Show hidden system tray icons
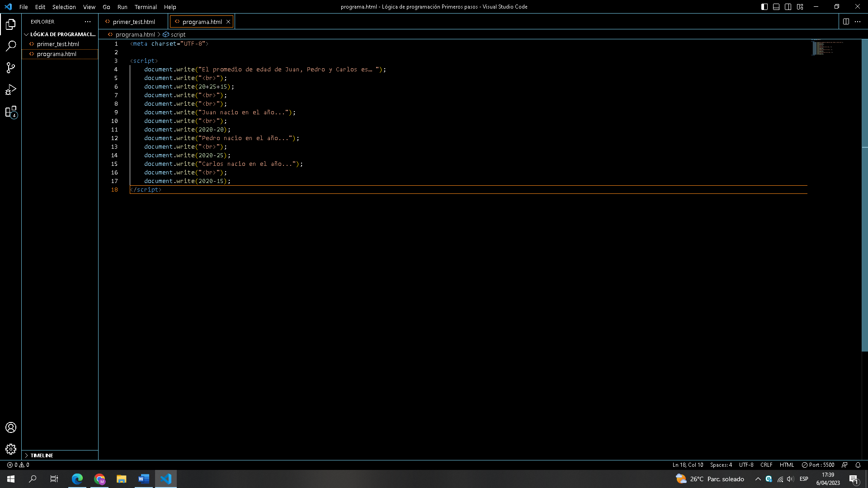Screen dimensions: 868x488 click(x=758, y=479)
